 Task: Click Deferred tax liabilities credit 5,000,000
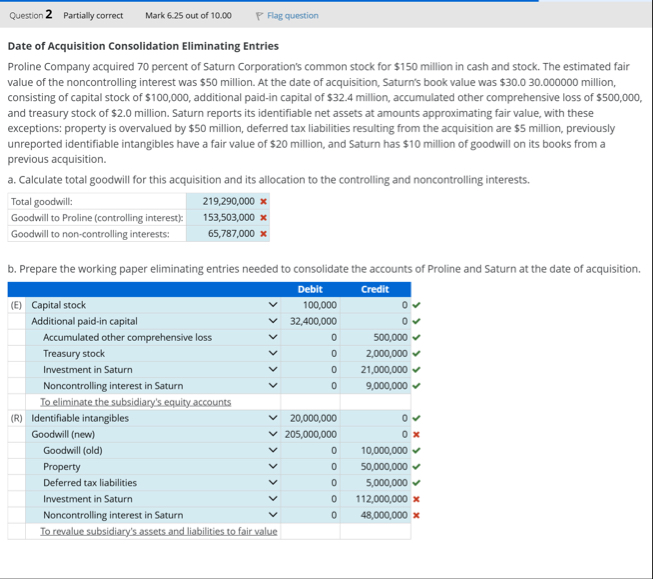point(375,483)
